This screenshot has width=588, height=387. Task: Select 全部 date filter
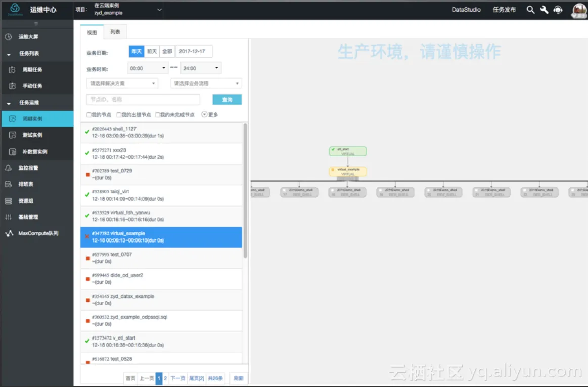pos(167,52)
